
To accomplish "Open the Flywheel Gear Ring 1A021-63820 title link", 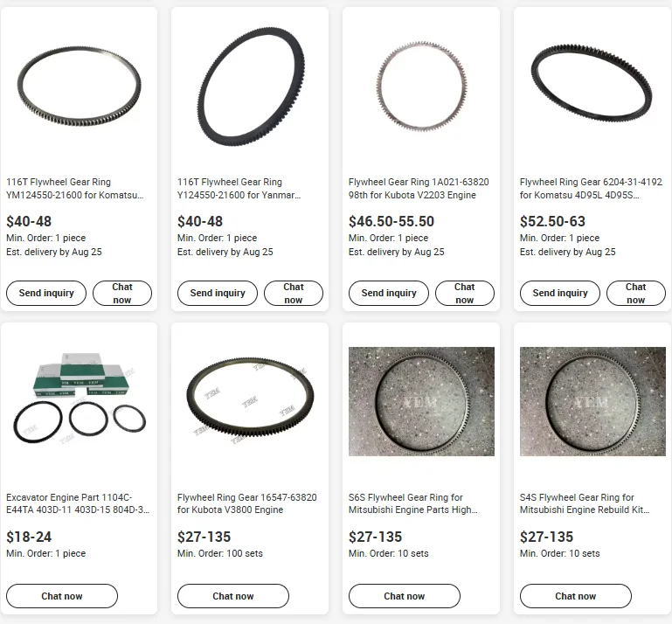I will tap(419, 189).
